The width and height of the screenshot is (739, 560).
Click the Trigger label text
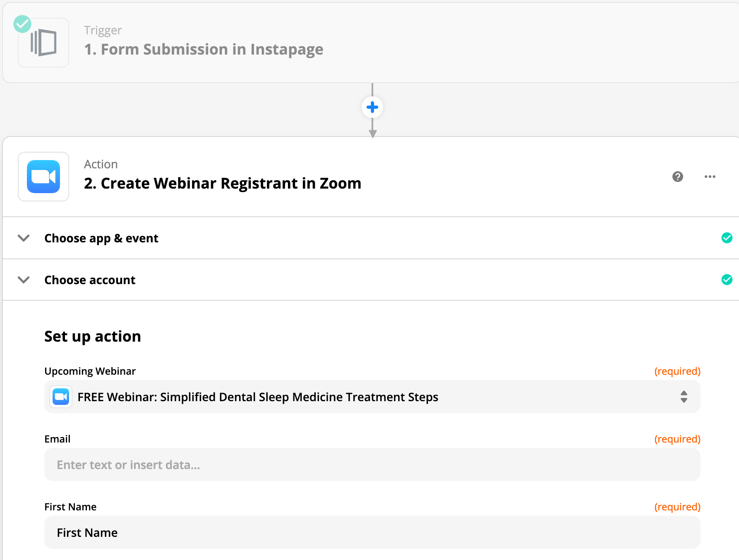[103, 30]
